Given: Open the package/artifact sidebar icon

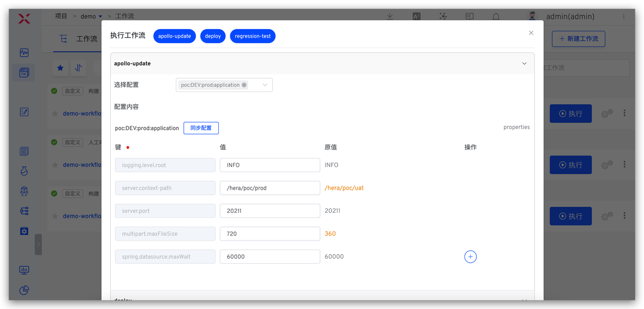Looking at the screenshot, I should coord(24,191).
